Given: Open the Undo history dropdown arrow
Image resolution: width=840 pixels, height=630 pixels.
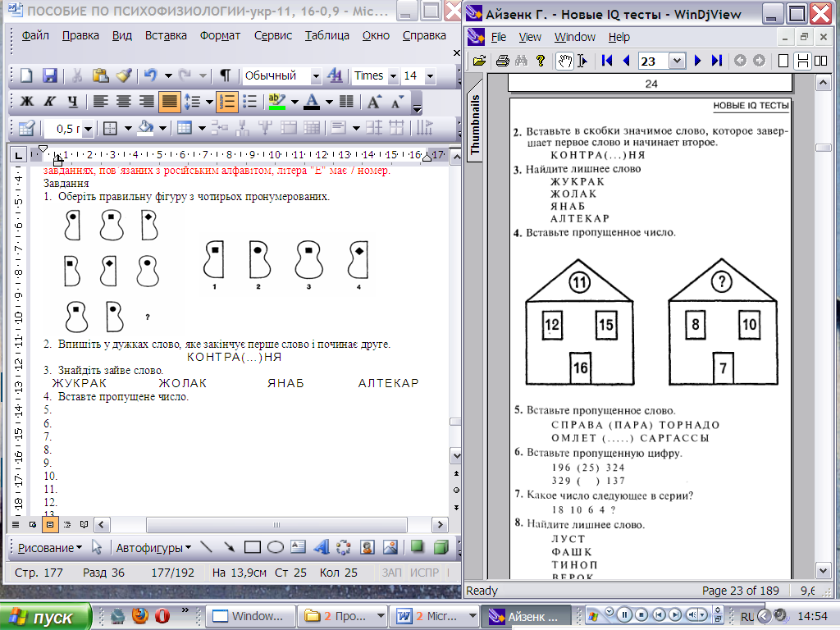Looking at the screenshot, I should pyautogui.click(x=168, y=75).
